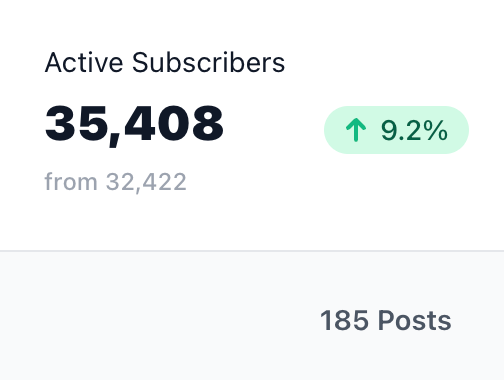The height and width of the screenshot is (380, 504).
Task: Click the word 'from' below the count
Action: point(71,182)
